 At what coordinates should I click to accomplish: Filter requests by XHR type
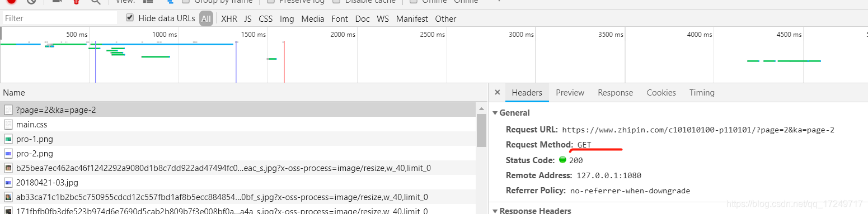tap(229, 18)
